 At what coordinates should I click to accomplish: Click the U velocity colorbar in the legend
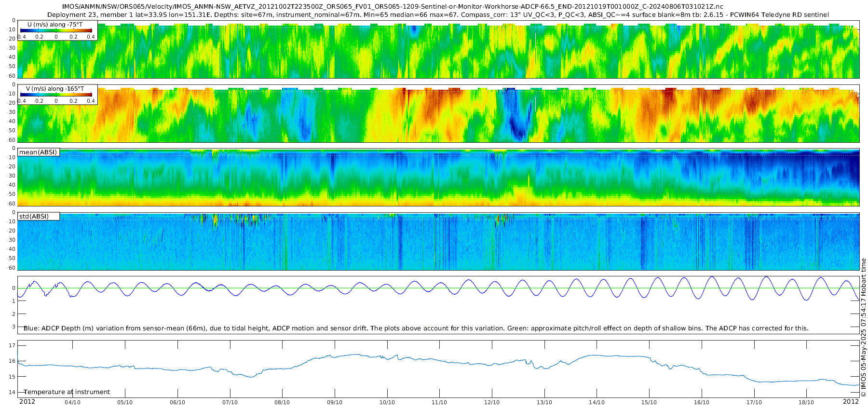56,30
